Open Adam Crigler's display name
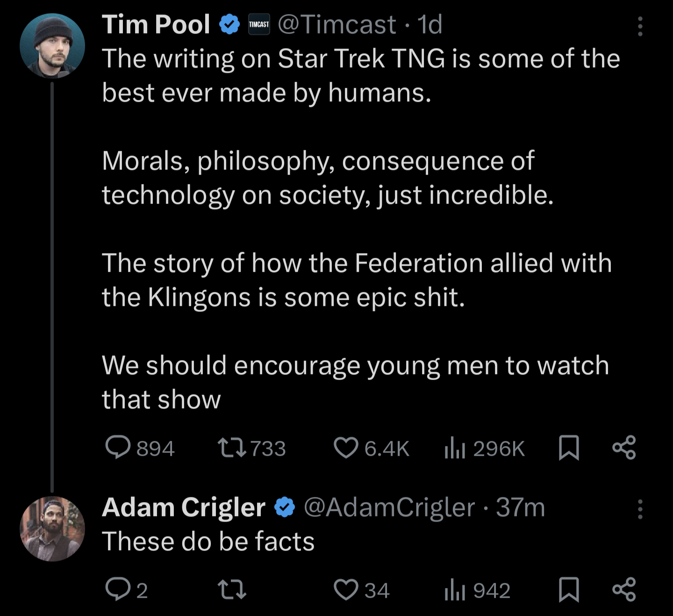The width and height of the screenshot is (673, 616). pos(184,507)
